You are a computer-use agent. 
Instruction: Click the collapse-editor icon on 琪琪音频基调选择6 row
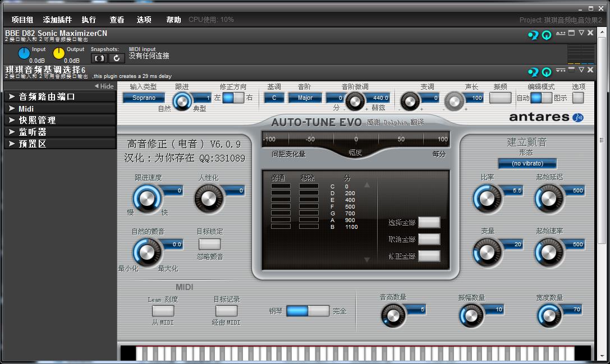click(561, 70)
